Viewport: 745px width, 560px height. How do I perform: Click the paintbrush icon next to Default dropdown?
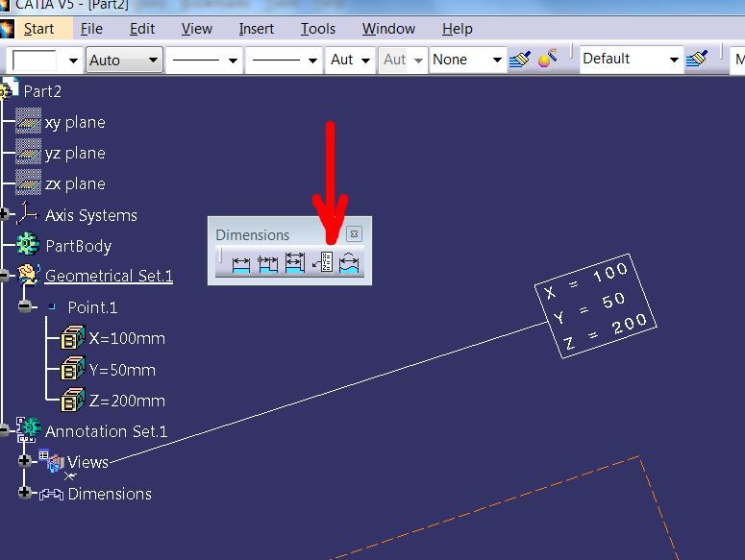click(697, 59)
